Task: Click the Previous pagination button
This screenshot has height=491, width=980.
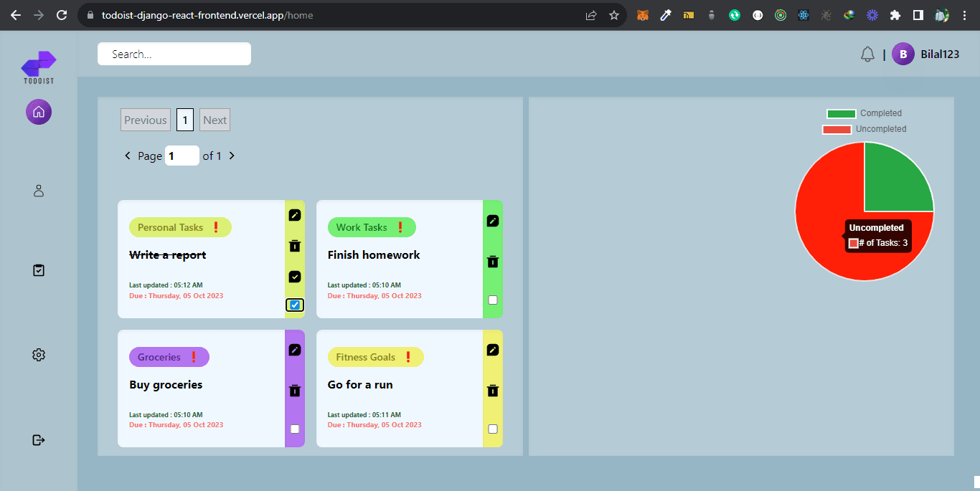Action: (146, 120)
